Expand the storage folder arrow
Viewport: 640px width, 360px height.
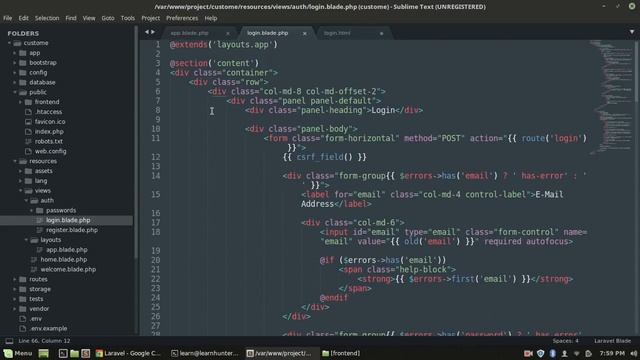point(15,289)
